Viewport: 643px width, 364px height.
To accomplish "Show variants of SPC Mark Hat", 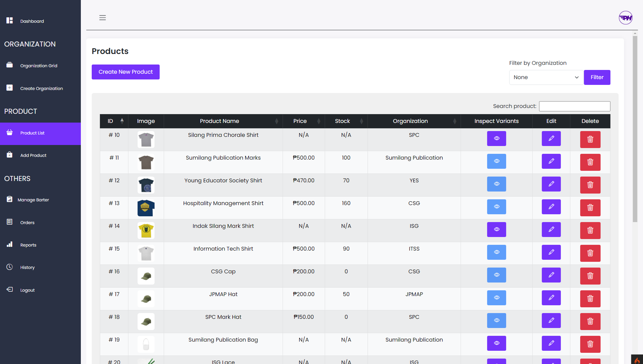I will point(496,321).
